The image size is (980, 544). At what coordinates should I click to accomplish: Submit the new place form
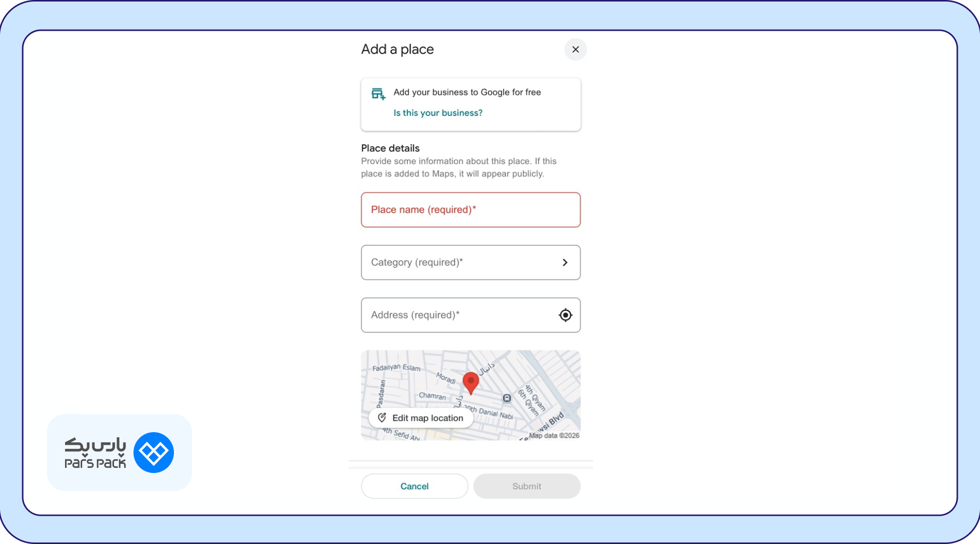(527, 486)
